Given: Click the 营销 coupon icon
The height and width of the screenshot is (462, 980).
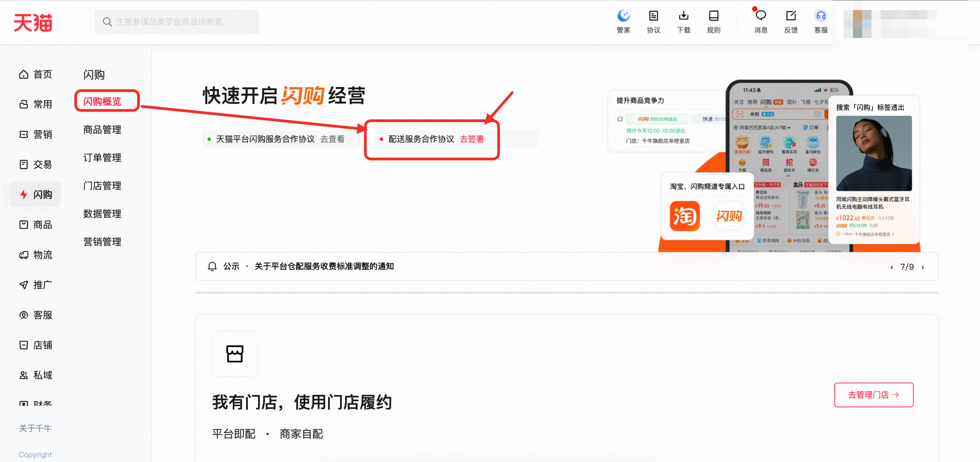Looking at the screenshot, I should point(24,134).
